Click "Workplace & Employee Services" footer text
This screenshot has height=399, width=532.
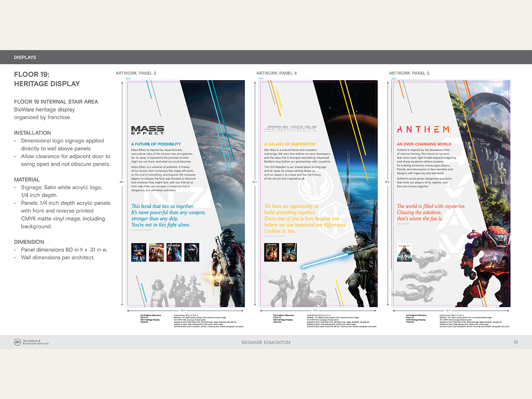click(x=36, y=342)
